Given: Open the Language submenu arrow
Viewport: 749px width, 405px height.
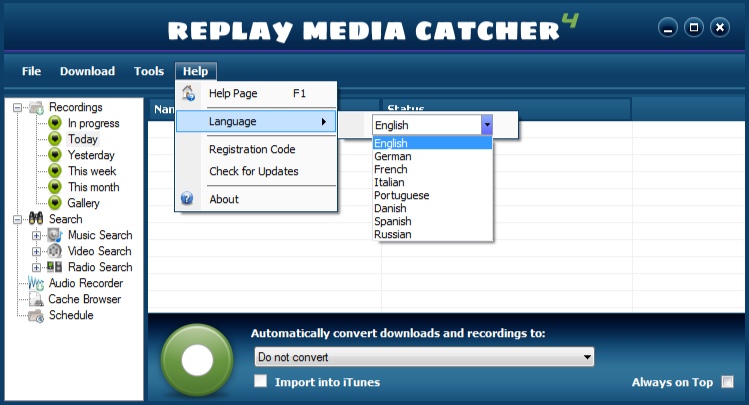Looking at the screenshot, I should tap(324, 121).
